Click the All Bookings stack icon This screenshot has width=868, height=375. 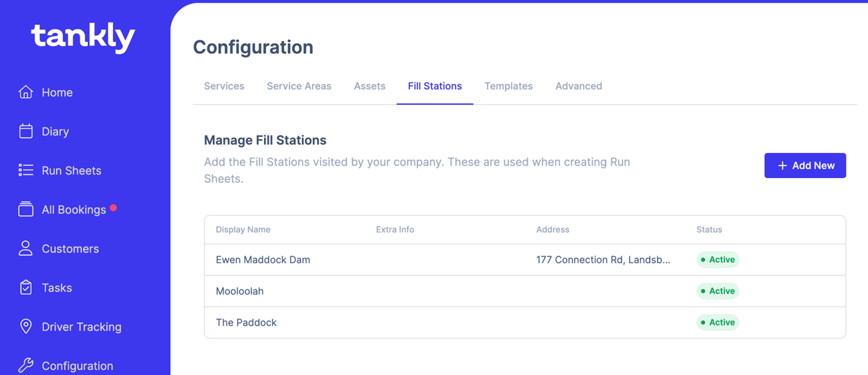coord(26,209)
